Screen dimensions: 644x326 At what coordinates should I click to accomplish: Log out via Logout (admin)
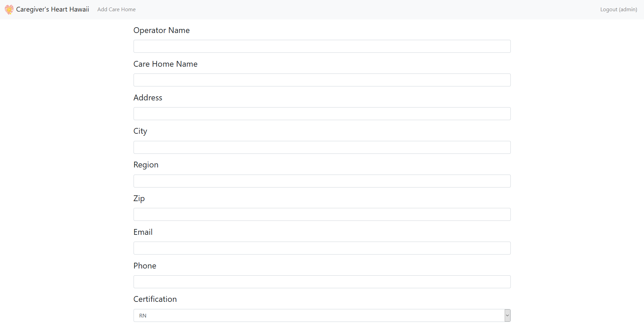[619, 10]
